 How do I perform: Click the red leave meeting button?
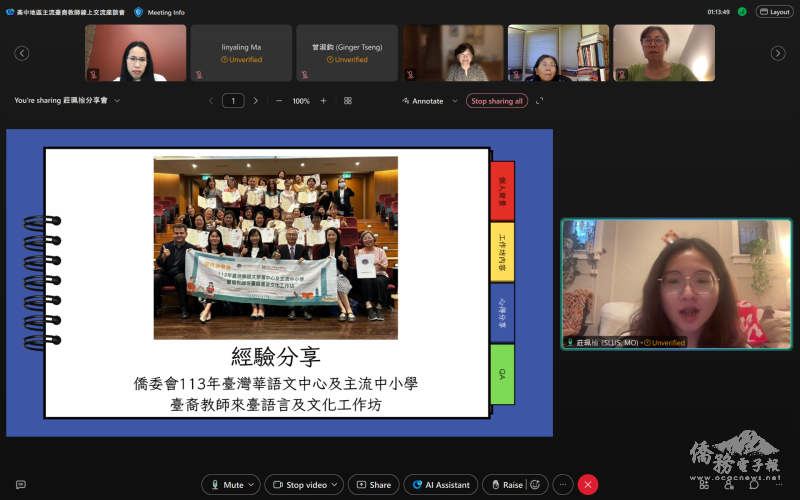coord(588,485)
